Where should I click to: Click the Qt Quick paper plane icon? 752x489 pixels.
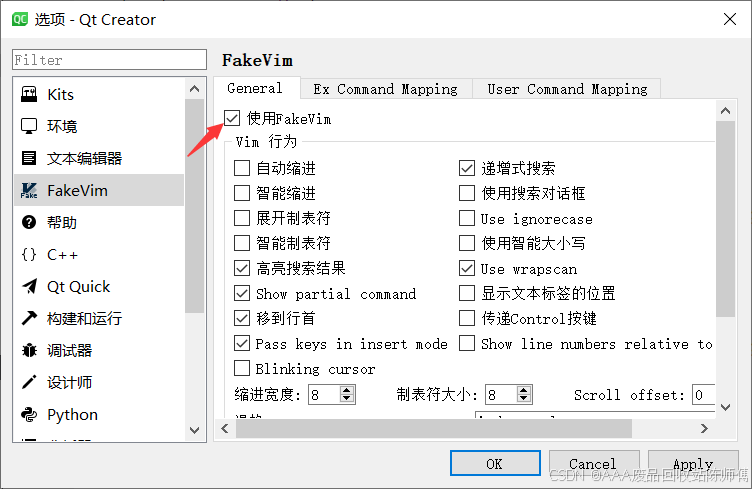[x=29, y=286]
